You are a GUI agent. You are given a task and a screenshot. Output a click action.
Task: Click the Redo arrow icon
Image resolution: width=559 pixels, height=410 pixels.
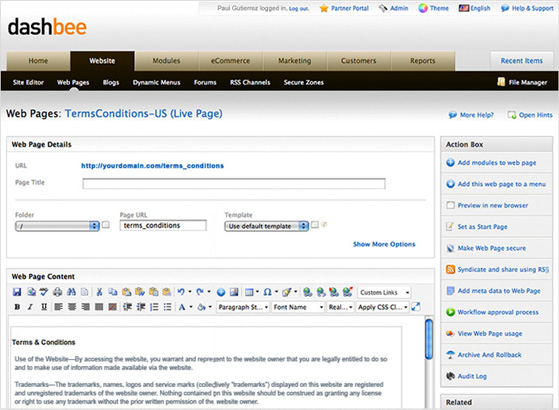point(200,292)
